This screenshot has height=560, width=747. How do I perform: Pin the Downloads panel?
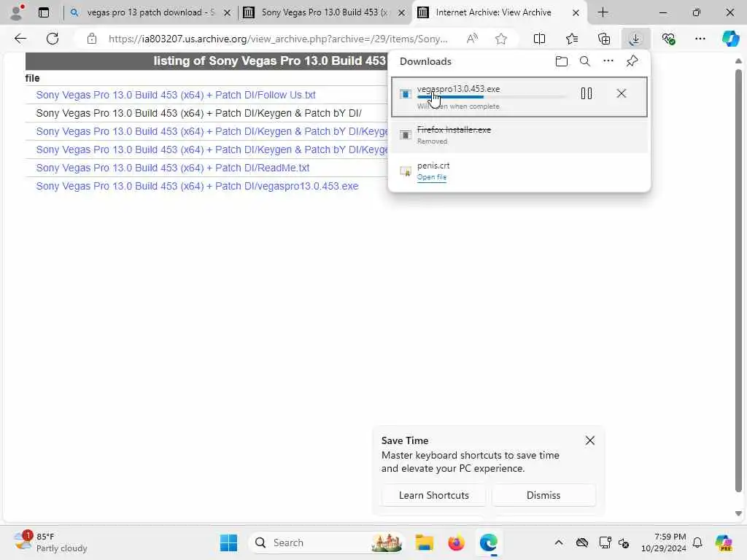632,61
